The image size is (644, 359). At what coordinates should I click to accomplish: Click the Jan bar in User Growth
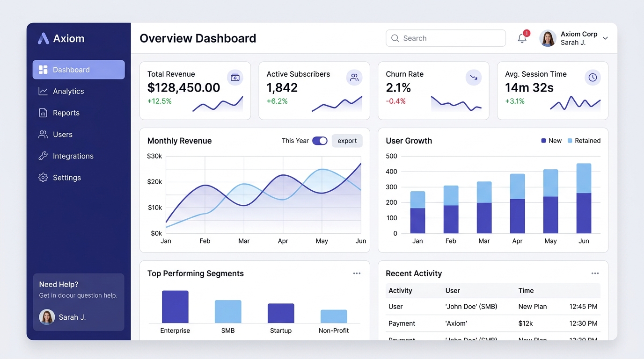coord(417,212)
